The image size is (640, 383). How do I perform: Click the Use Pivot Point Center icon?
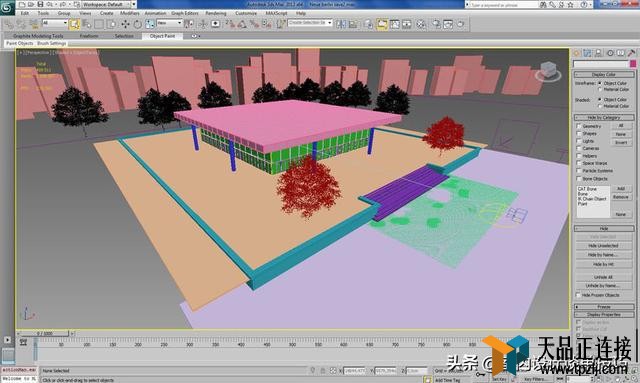[189, 24]
